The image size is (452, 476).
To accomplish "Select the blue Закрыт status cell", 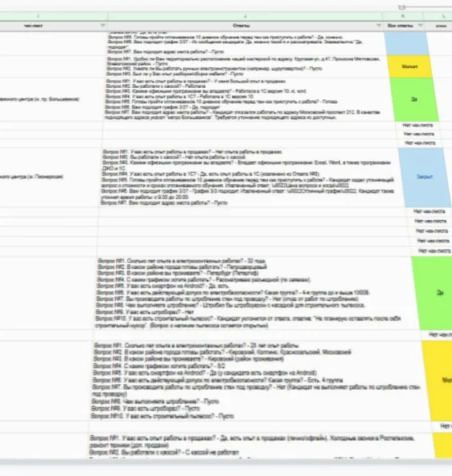I will coord(424,177).
